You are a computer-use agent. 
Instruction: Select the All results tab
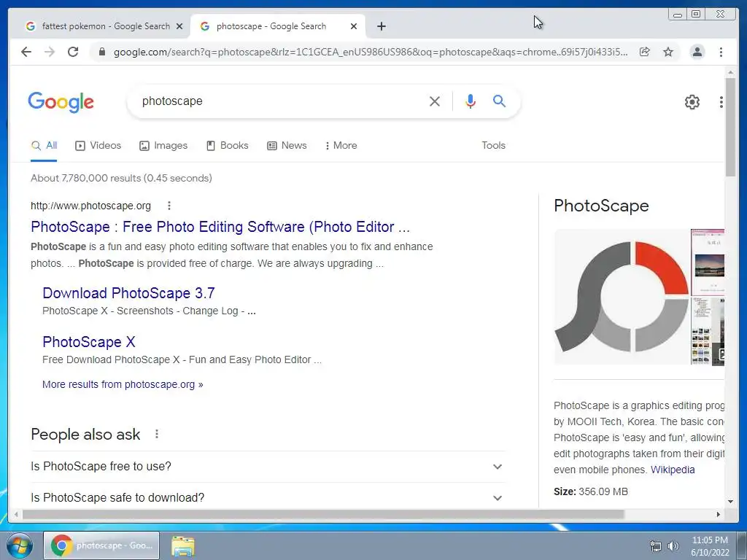(44, 146)
